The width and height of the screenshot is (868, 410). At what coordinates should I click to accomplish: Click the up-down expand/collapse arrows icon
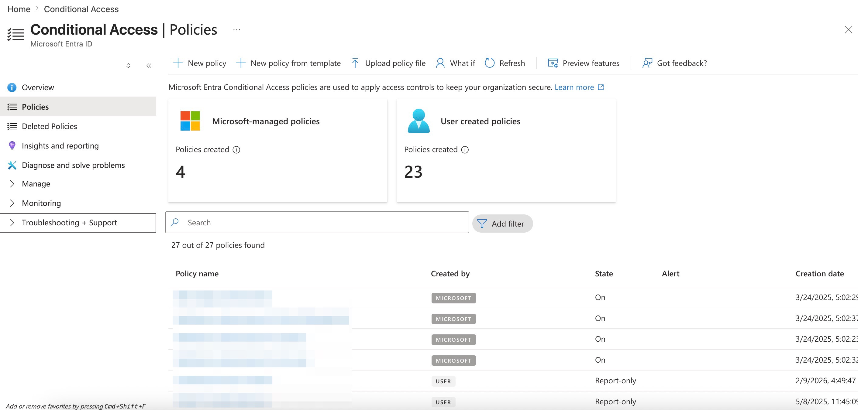pyautogui.click(x=128, y=66)
